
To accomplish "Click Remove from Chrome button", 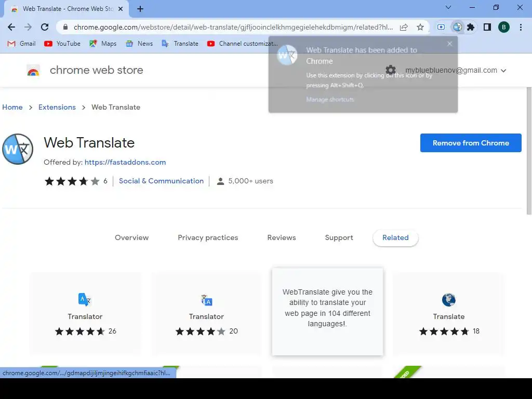I will pyautogui.click(x=471, y=143).
